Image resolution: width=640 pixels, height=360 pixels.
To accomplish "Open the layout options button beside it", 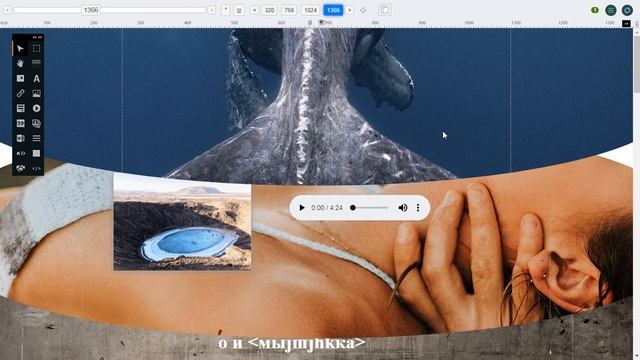I will coord(239,10).
